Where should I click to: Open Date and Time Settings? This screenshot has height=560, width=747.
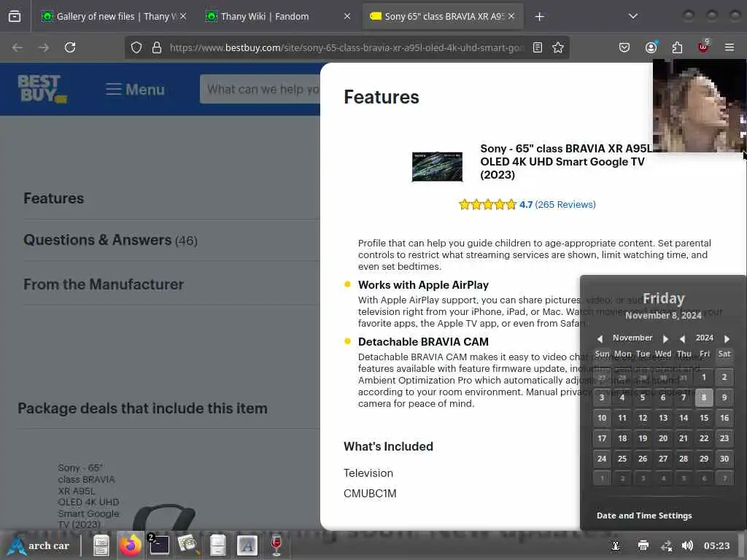coord(644,516)
